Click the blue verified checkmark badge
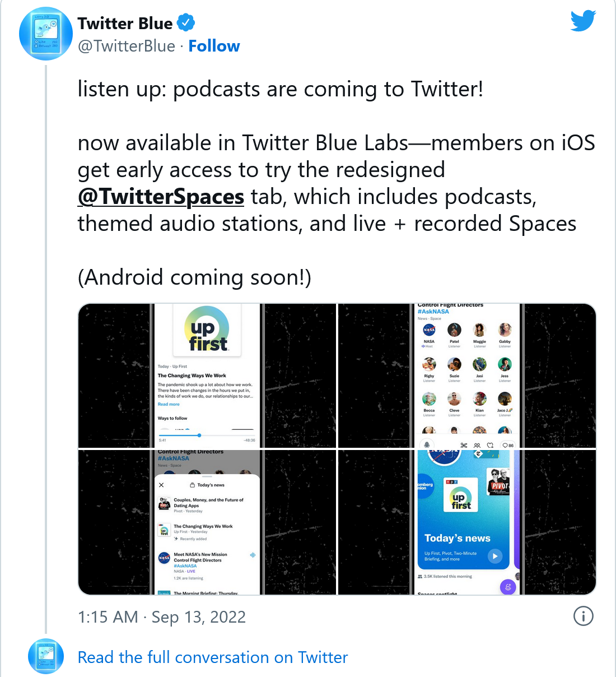 (x=186, y=23)
